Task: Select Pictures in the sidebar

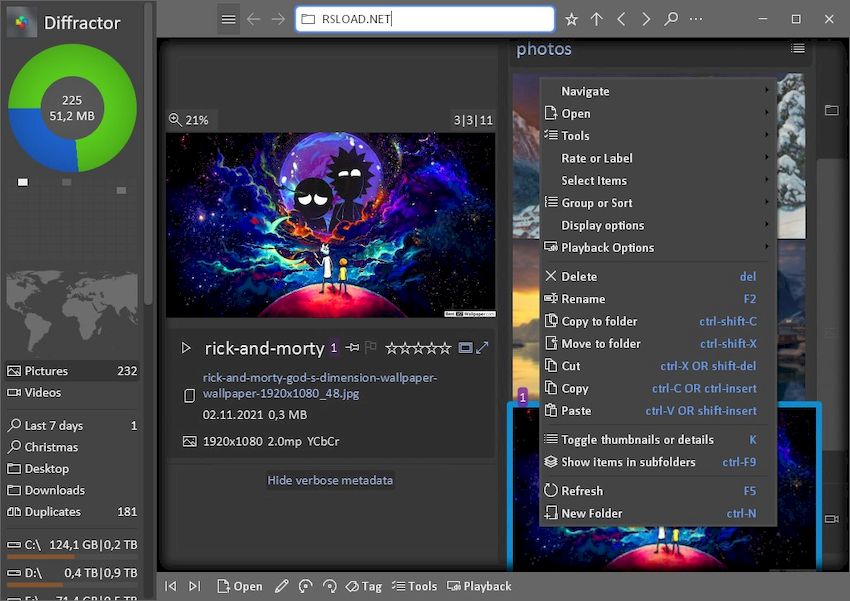Action: (x=72, y=371)
